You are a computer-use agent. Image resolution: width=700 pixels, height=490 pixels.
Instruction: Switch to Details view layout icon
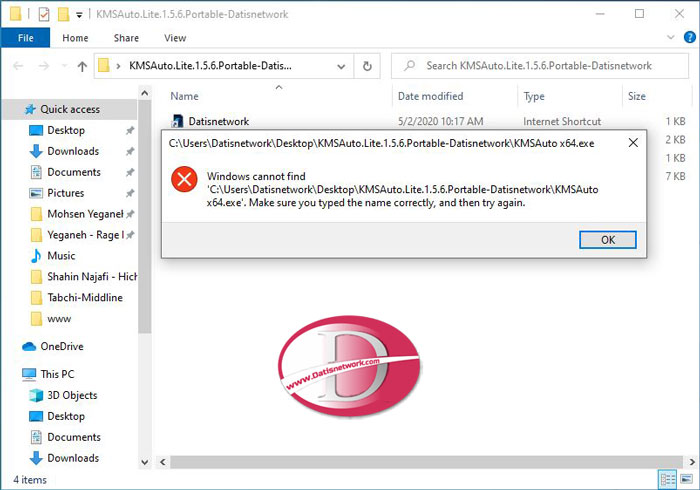(x=667, y=480)
